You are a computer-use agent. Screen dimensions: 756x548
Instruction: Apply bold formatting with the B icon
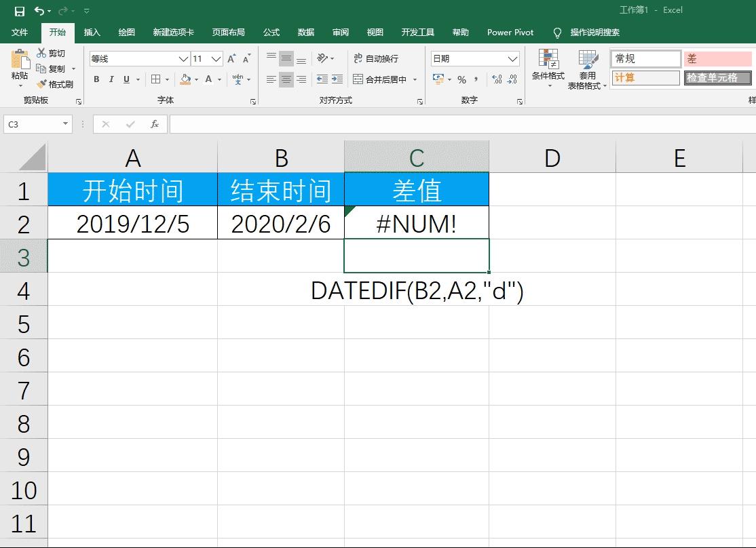pos(97,79)
